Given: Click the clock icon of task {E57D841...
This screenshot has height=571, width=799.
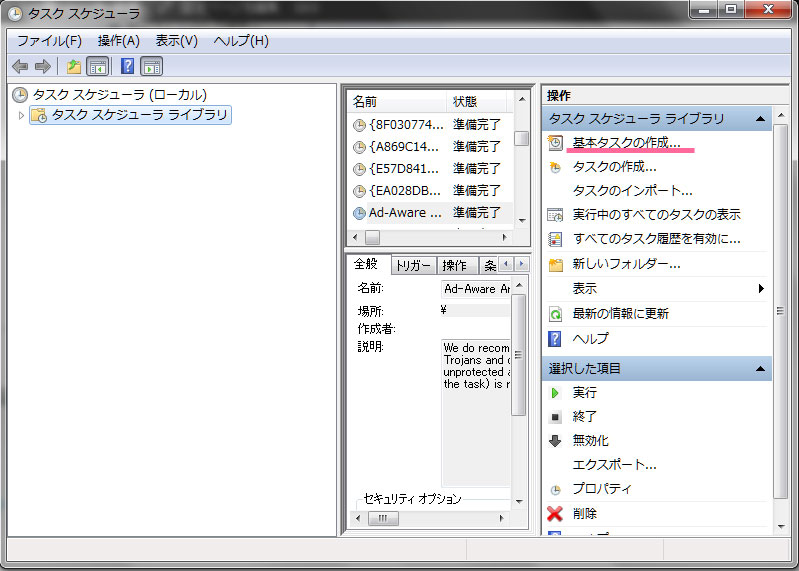Looking at the screenshot, I should 359,169.
